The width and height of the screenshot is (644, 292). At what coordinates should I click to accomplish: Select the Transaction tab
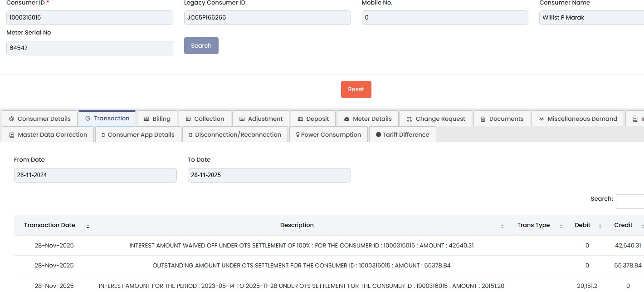107,118
